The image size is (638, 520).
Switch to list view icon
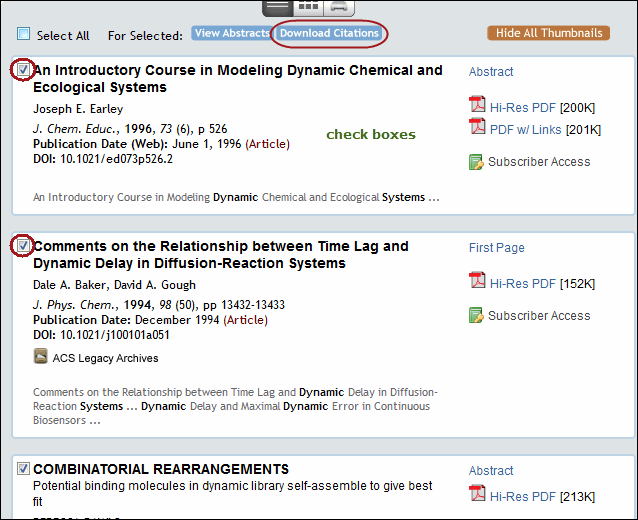coord(277,7)
